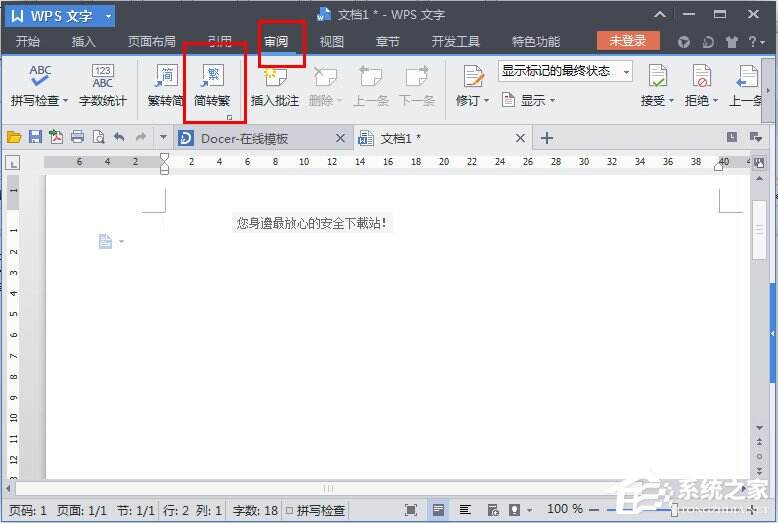This screenshot has height=523, width=778.
Task: Click the scroll down arrow on vertical scrollbar
Action: click(x=759, y=428)
